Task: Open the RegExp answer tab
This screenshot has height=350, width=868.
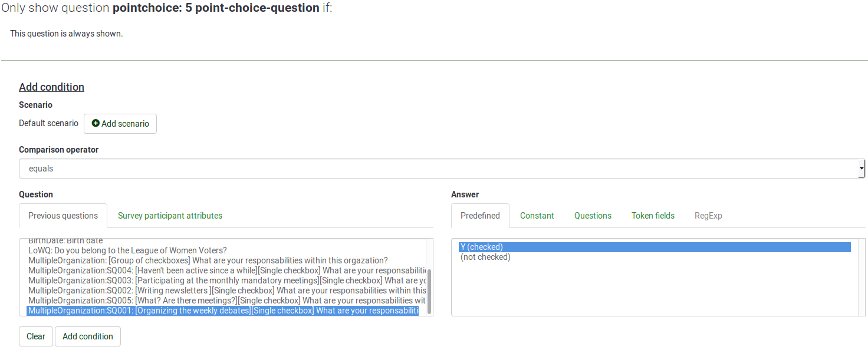Action: click(708, 216)
